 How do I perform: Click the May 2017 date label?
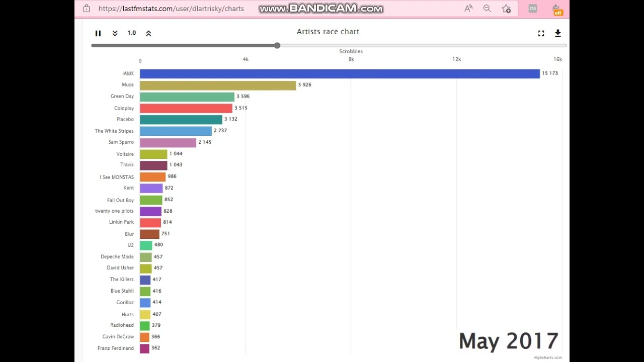tap(509, 341)
